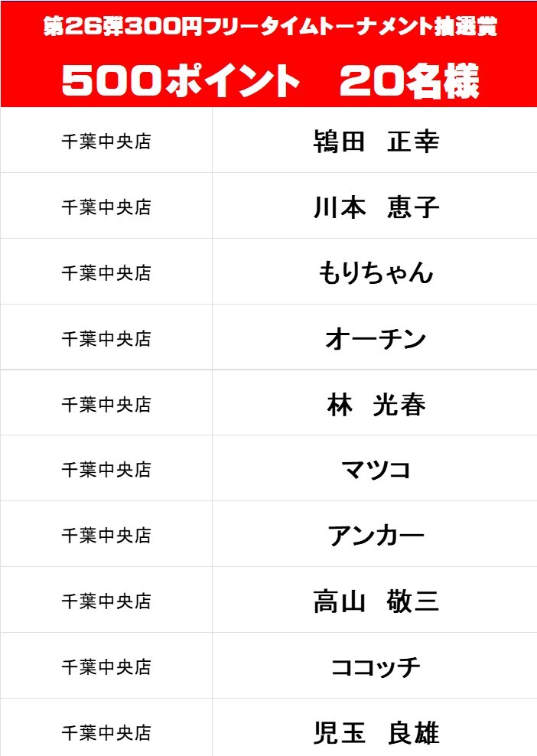This screenshot has width=537, height=756.
Task: Select the もりちゃん name cell
Action: pos(375,272)
